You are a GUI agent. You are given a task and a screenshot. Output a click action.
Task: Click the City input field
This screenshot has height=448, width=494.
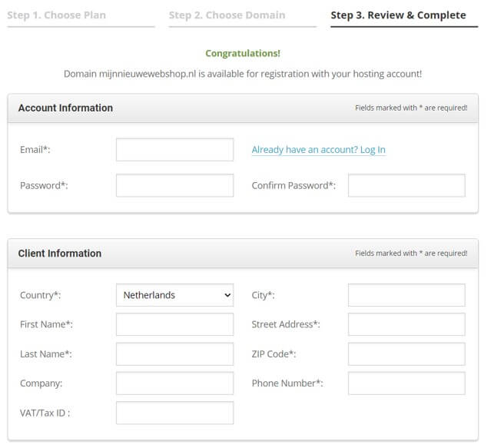click(x=406, y=295)
